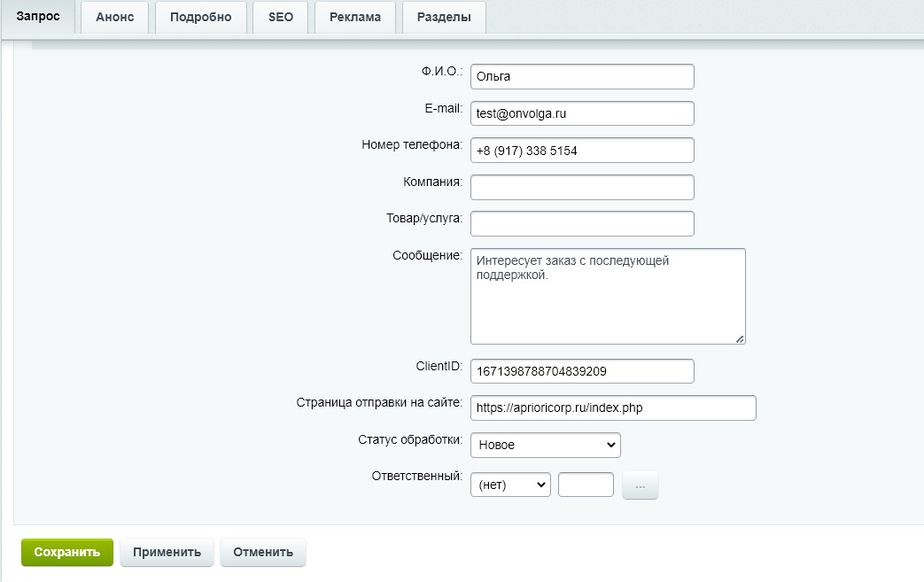Click the ClientID label text

click(439, 367)
